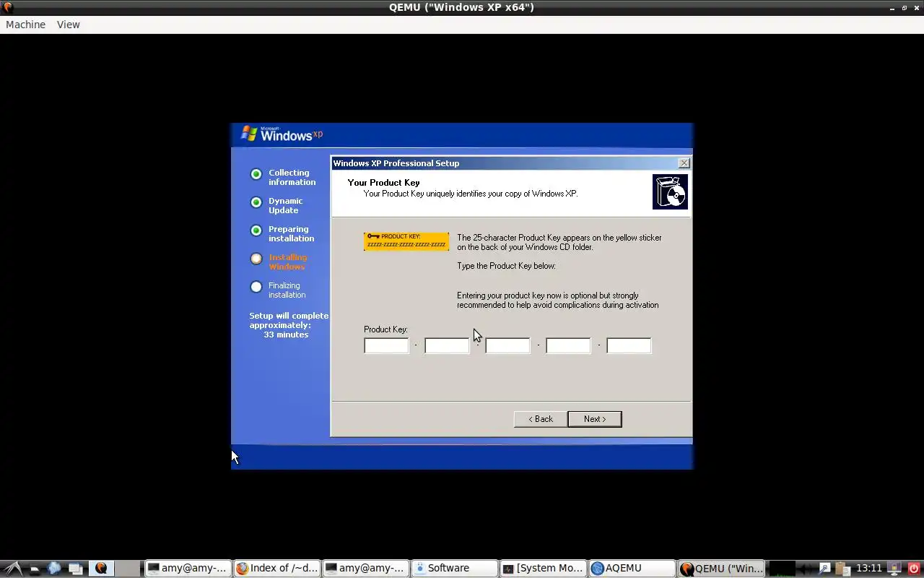The width and height of the screenshot is (924, 578).
Task: Focus the fifth Product Key field
Action: pyautogui.click(x=629, y=345)
